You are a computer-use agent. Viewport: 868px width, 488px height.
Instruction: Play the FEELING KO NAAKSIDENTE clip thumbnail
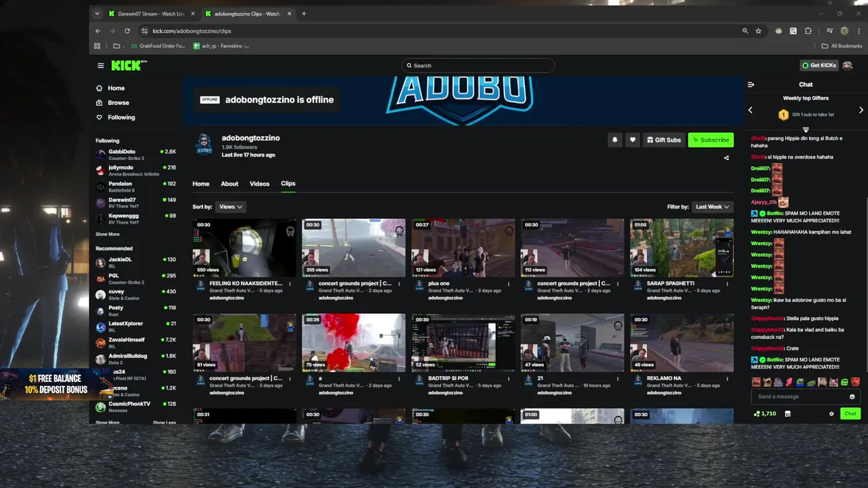(244, 247)
